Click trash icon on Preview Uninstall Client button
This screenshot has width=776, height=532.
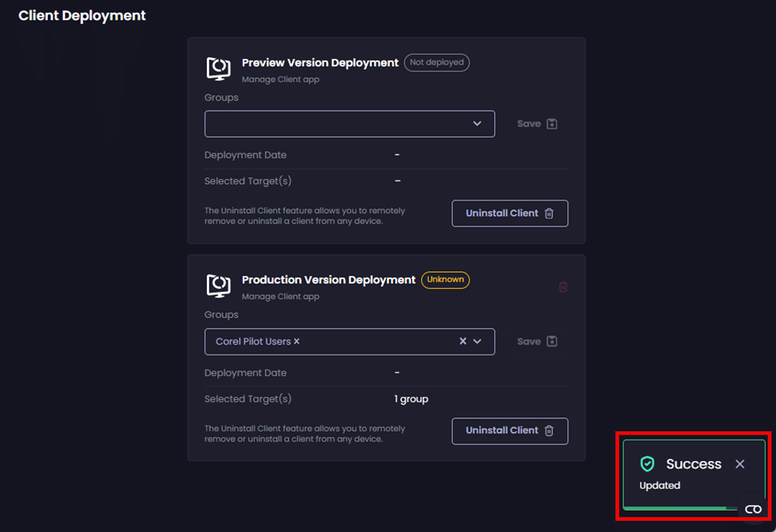pos(548,213)
